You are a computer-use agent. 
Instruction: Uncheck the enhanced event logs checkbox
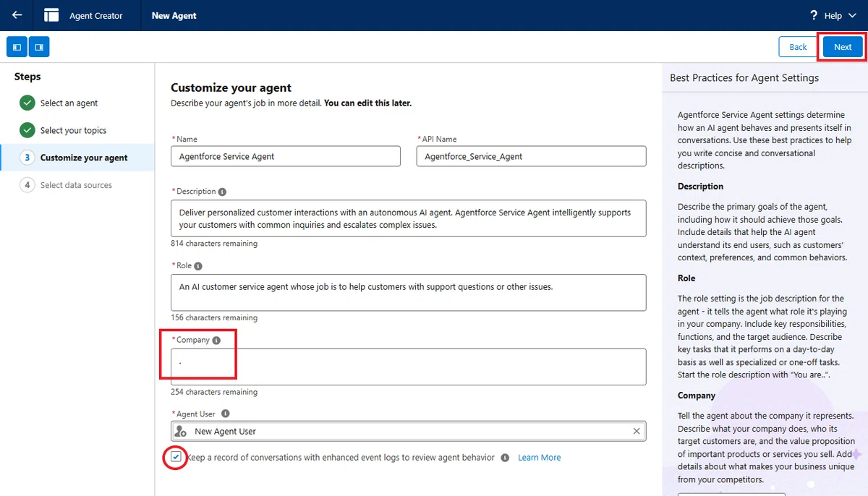coord(176,458)
